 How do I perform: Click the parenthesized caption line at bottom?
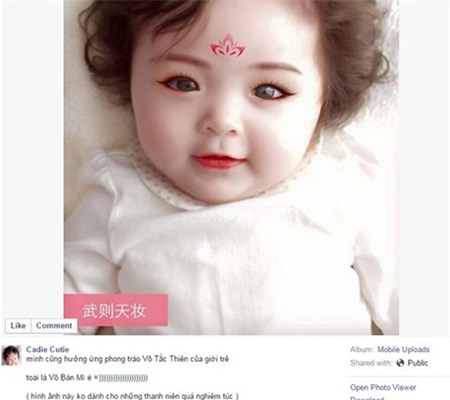click(x=132, y=396)
